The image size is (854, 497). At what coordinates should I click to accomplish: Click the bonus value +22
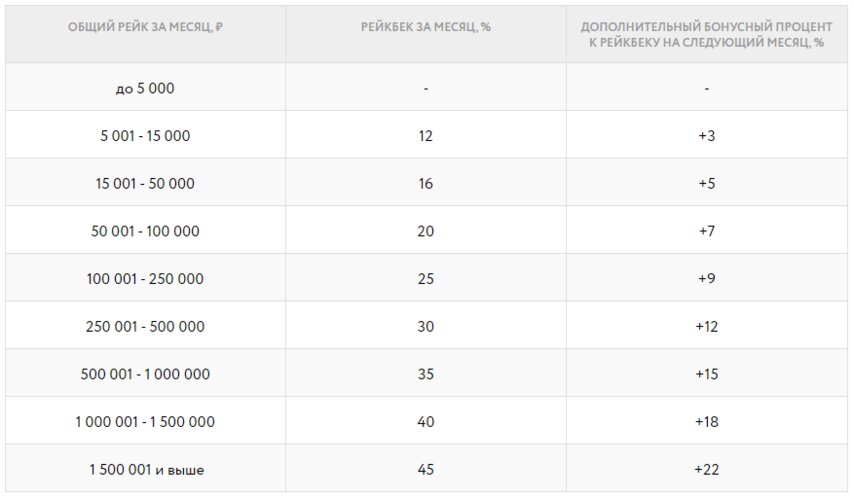tap(706, 469)
